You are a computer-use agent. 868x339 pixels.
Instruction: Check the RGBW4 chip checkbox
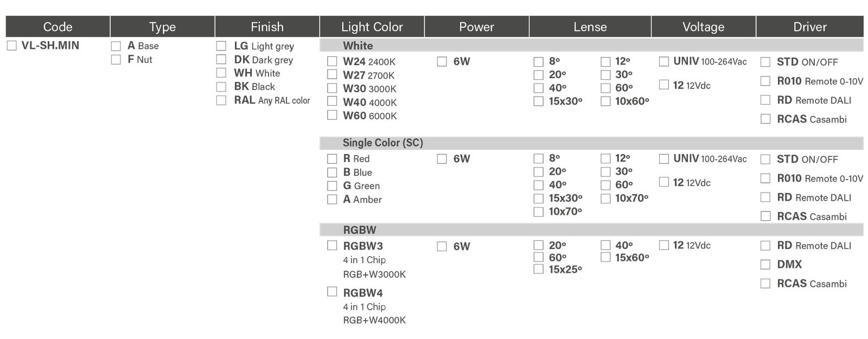tap(332, 292)
